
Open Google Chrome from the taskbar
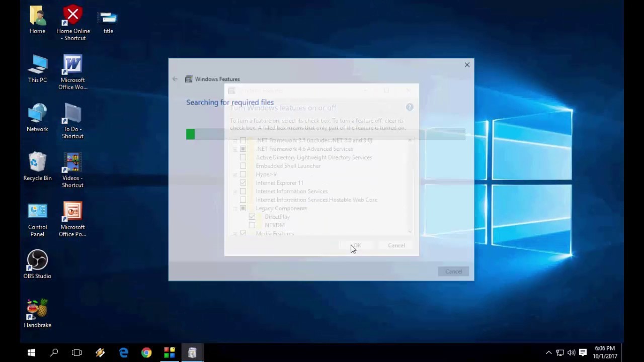point(146,352)
